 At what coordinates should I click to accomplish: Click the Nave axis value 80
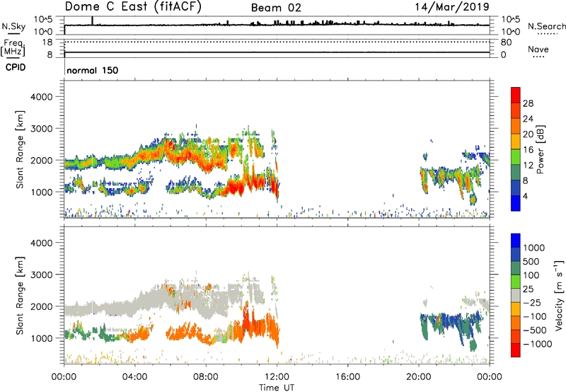pyautogui.click(x=506, y=42)
